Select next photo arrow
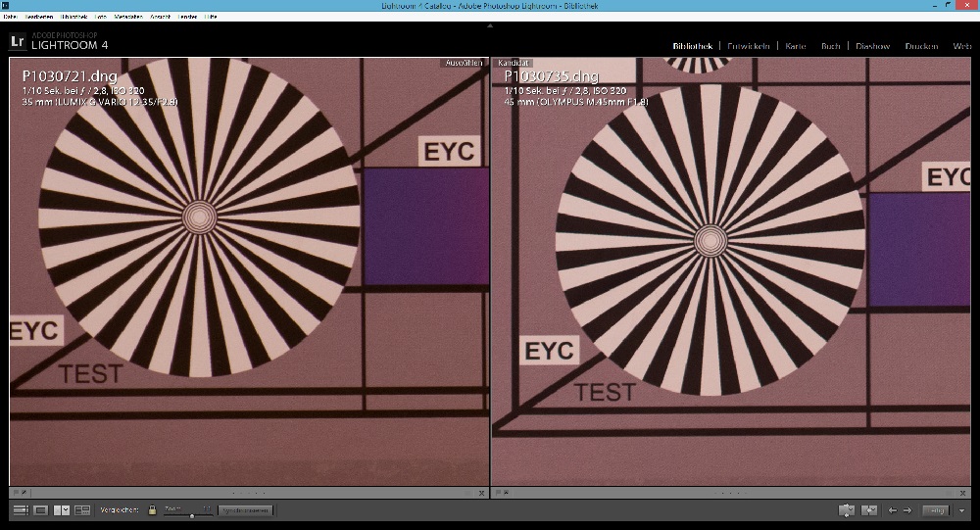 [907, 510]
